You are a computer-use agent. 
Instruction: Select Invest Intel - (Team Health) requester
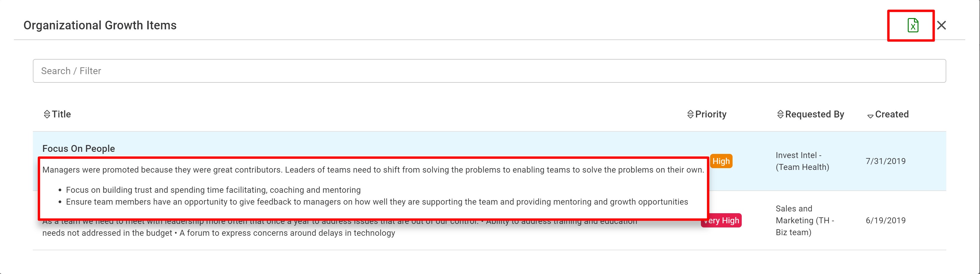[802, 161]
